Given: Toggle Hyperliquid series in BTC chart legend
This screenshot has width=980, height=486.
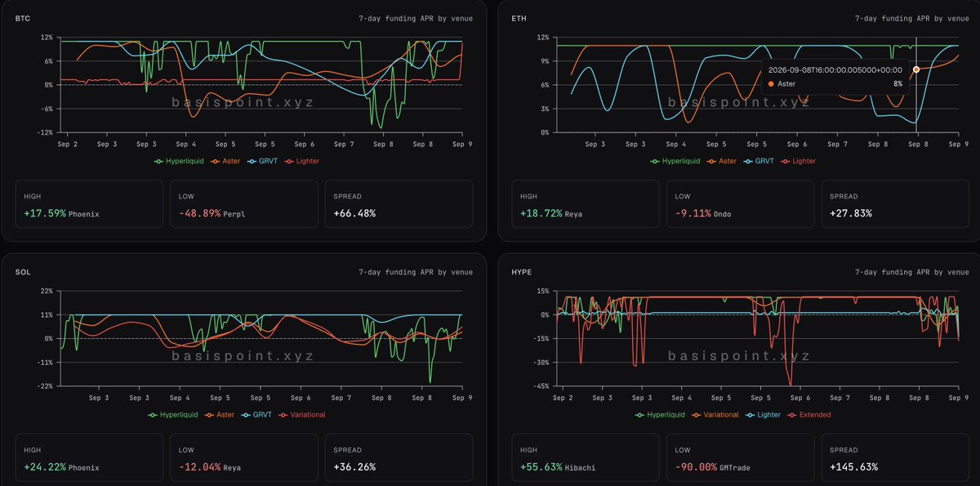Looking at the screenshot, I should (x=178, y=161).
